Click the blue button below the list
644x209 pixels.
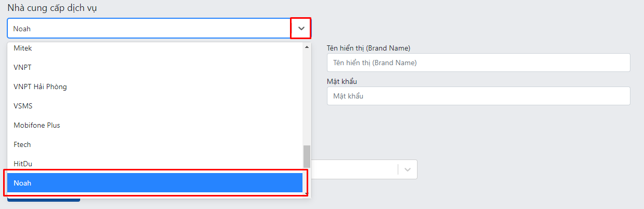[x=44, y=200]
